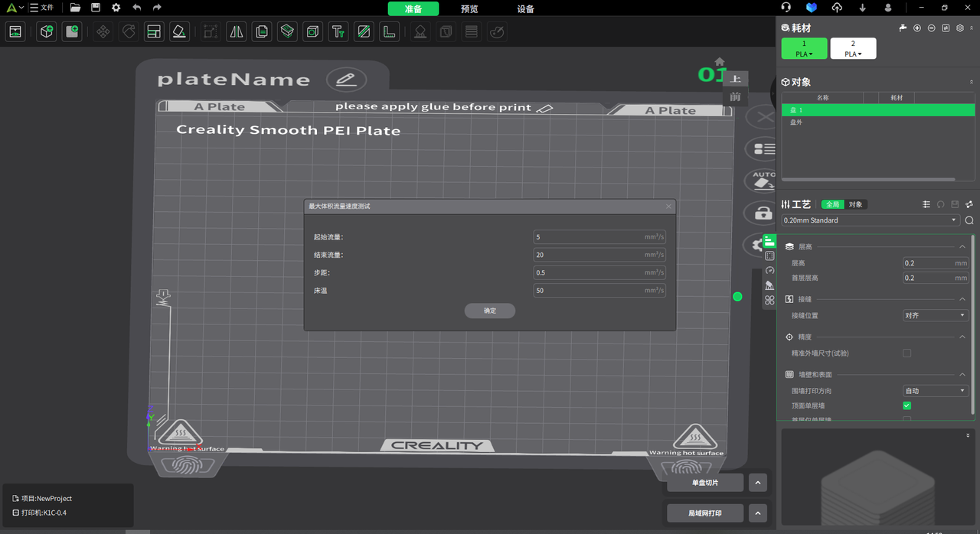980x534 pixels.
Task: Click the Clone objects icon
Action: [262, 32]
